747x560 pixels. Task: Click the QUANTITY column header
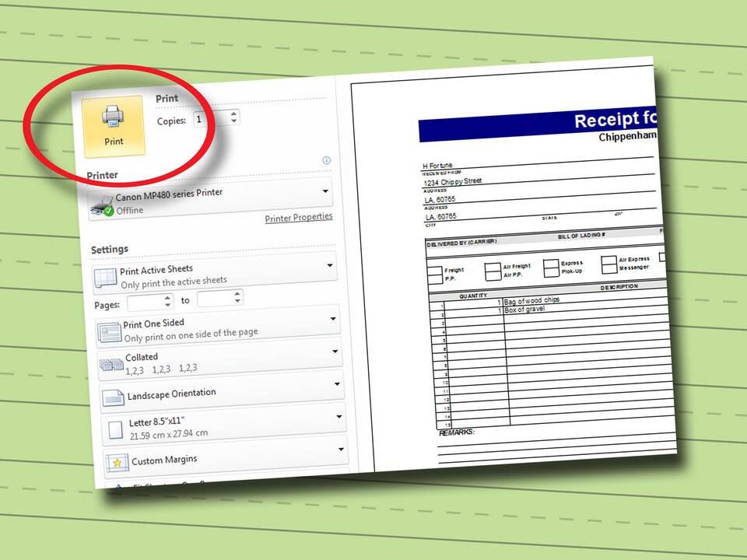point(472,296)
